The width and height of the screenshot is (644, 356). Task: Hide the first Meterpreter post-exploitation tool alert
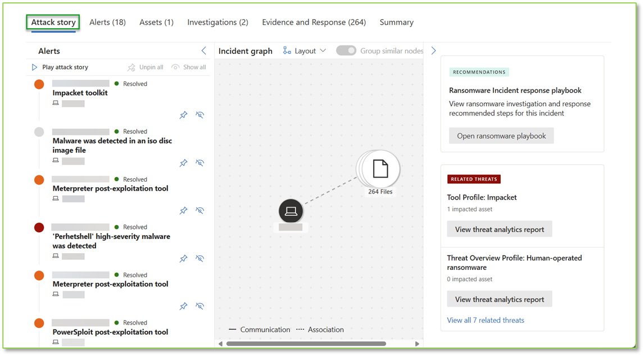pos(200,210)
